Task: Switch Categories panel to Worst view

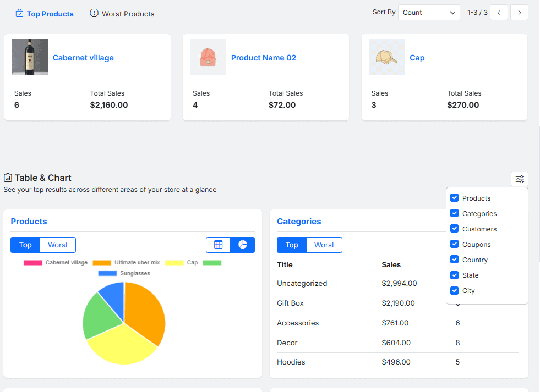Action: click(324, 245)
